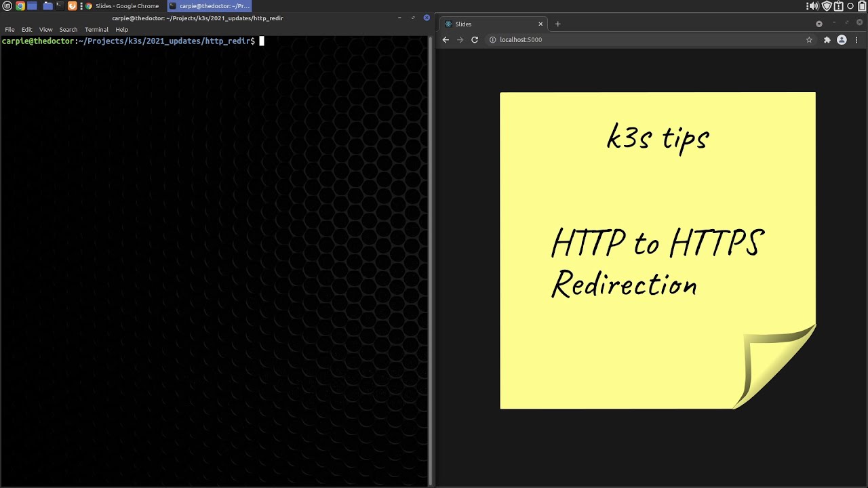Open the orange app launcher in the panel
This screenshot has height=488, width=868.
(x=72, y=6)
